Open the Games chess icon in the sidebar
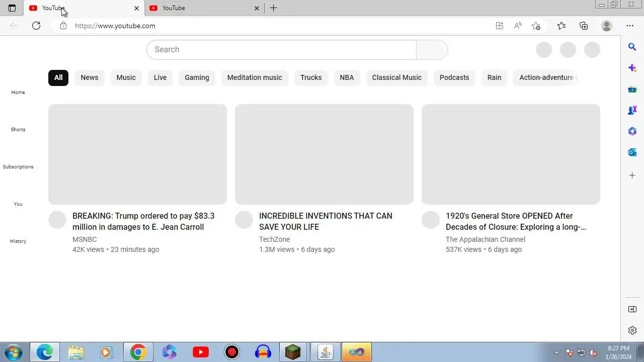This screenshot has height=362, width=644. (632, 110)
